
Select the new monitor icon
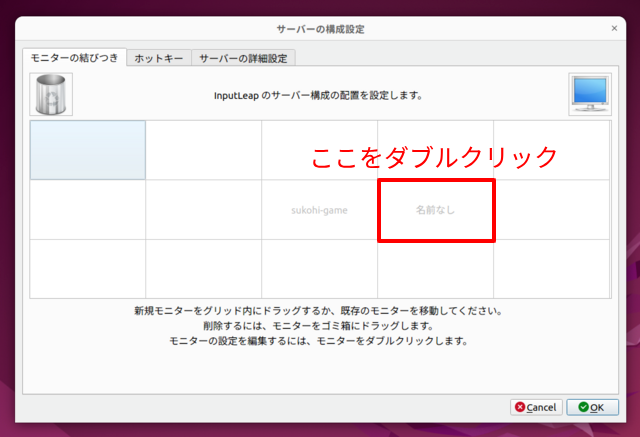tap(589, 95)
